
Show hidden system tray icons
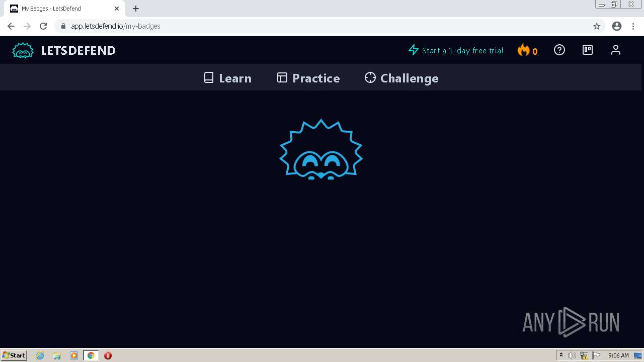[x=561, y=355]
